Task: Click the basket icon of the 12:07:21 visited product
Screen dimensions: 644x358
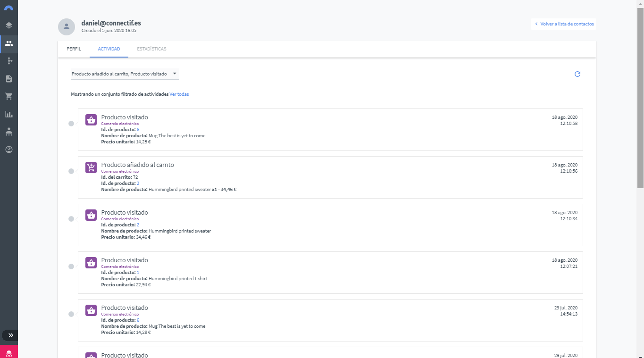Action: (x=91, y=263)
